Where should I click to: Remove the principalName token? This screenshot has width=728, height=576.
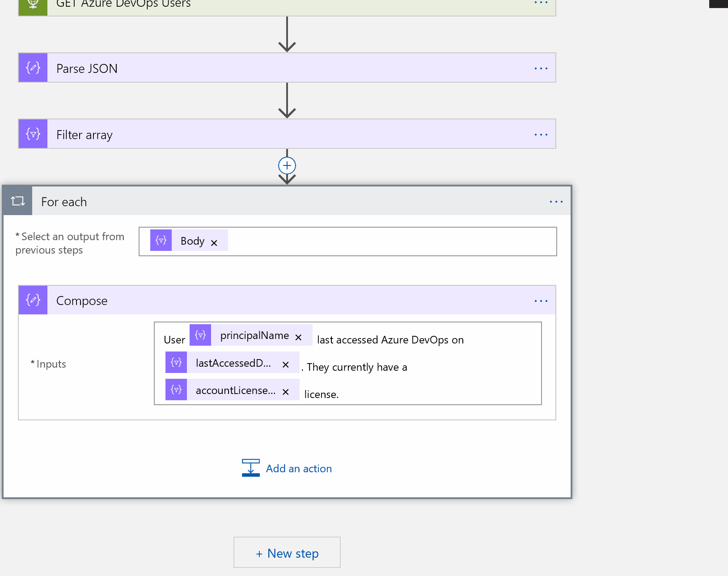tap(299, 337)
